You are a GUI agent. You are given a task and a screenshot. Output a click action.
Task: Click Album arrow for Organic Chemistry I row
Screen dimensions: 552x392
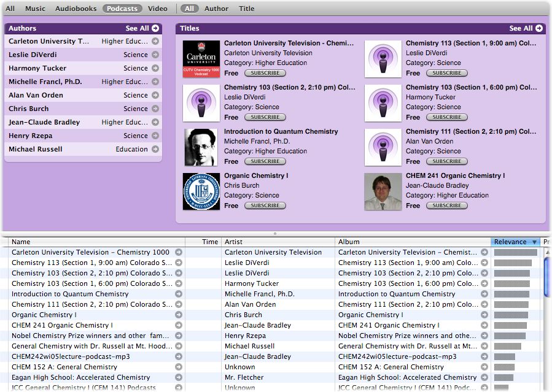(484, 315)
